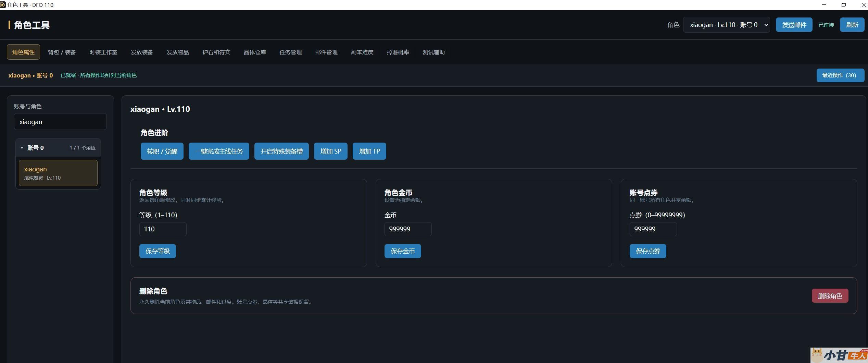The width and height of the screenshot is (868, 363).
Task: Switch to 晶体仓库 tab
Action: [255, 52]
